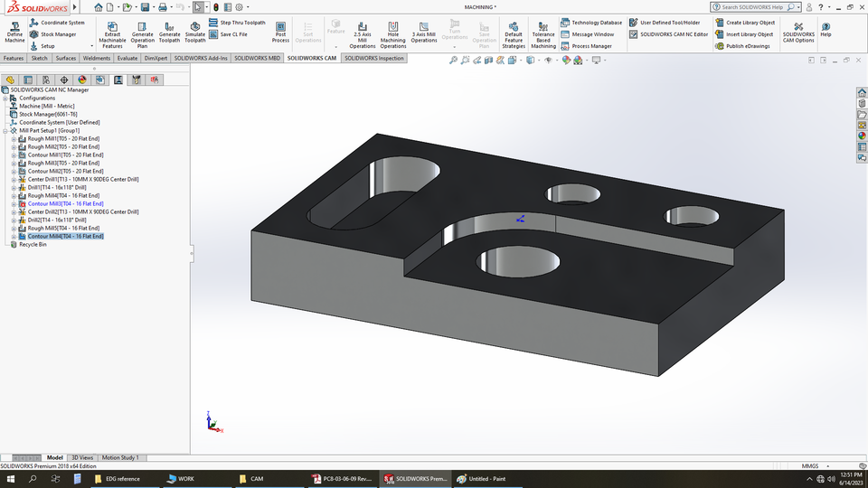The image size is (868, 488).
Task: Open Stock Manager from the ribbon
Action: (52, 34)
